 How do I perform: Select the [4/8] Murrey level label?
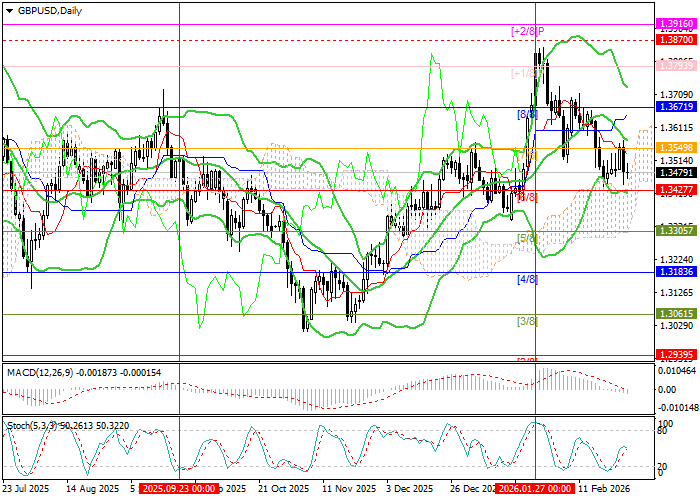pyautogui.click(x=527, y=279)
